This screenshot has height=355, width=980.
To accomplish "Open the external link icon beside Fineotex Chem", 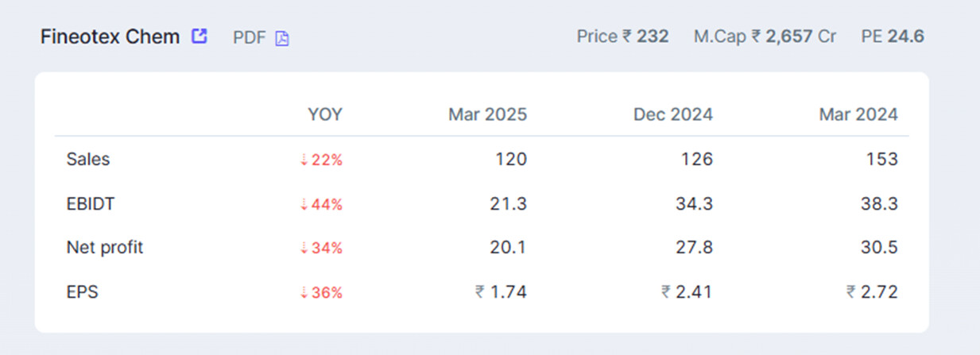I will (199, 37).
